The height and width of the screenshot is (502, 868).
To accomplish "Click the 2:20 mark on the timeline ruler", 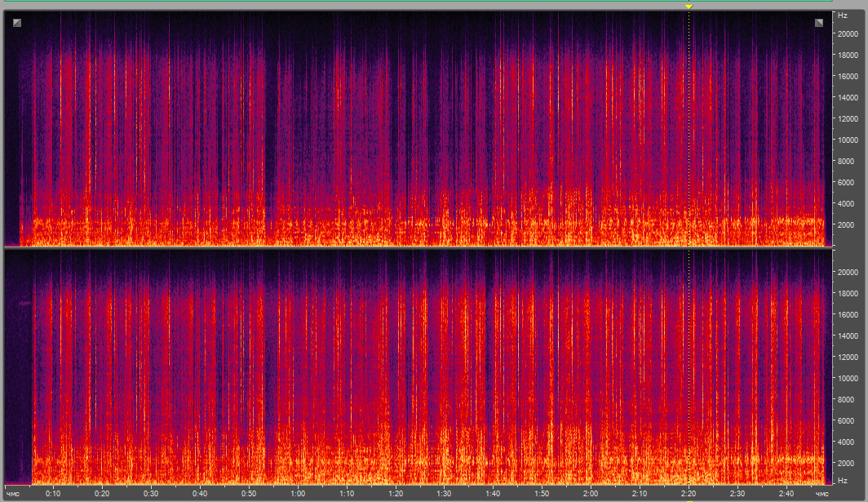I will click(689, 494).
